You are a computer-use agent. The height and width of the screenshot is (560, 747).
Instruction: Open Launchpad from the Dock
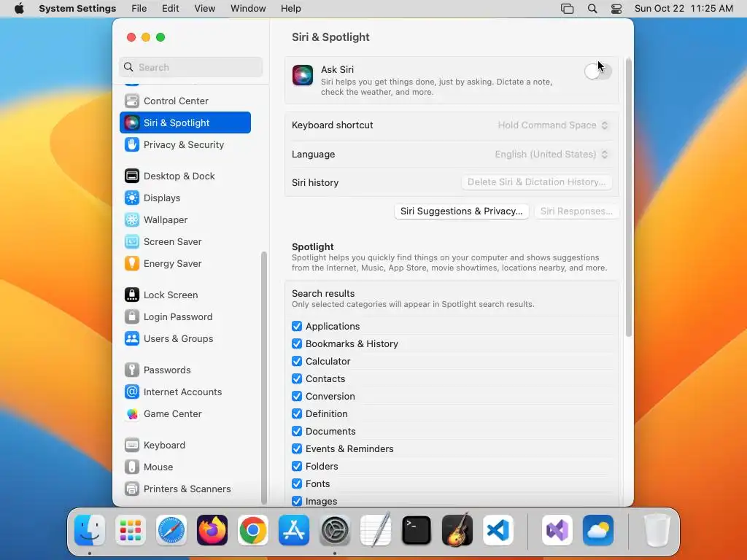[x=131, y=531]
